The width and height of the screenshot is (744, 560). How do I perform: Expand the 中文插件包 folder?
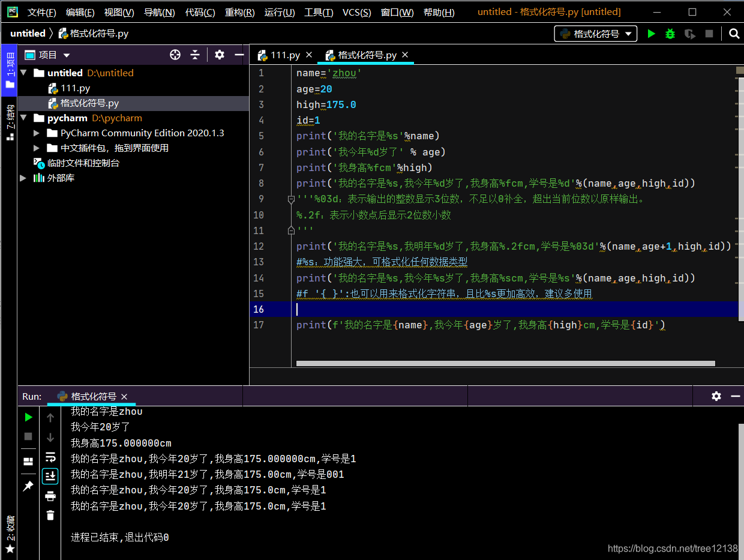(x=37, y=148)
